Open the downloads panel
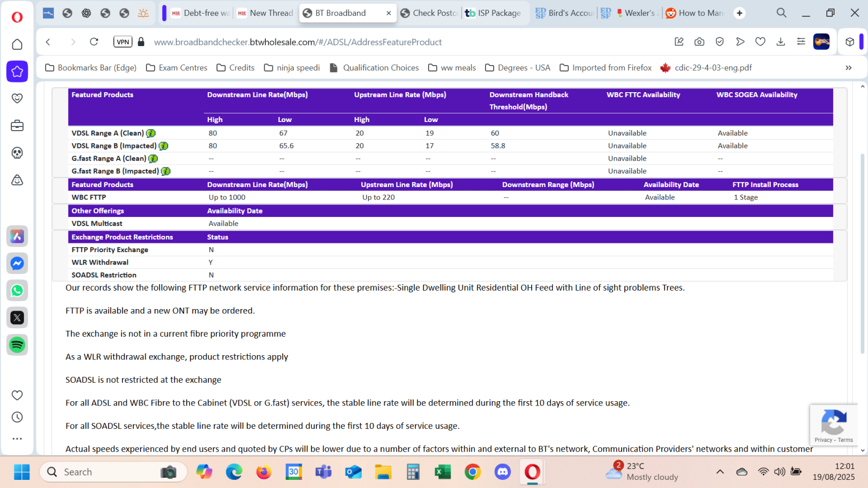This screenshot has height=488, width=868. point(781,42)
